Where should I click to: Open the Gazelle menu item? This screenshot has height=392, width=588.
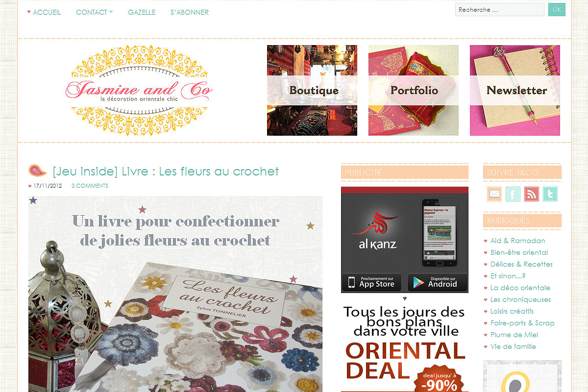[142, 12]
